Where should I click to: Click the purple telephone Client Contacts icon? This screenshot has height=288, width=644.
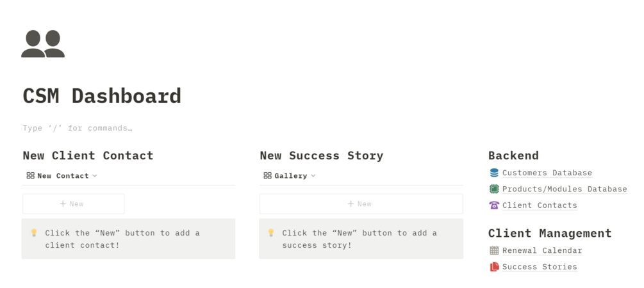point(494,205)
